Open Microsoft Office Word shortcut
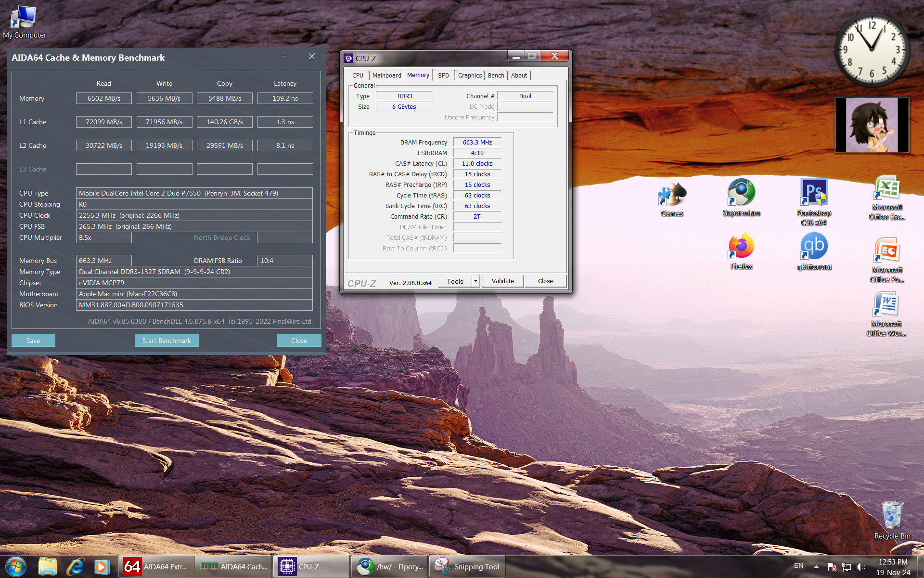The width and height of the screenshot is (924, 578). (x=886, y=305)
